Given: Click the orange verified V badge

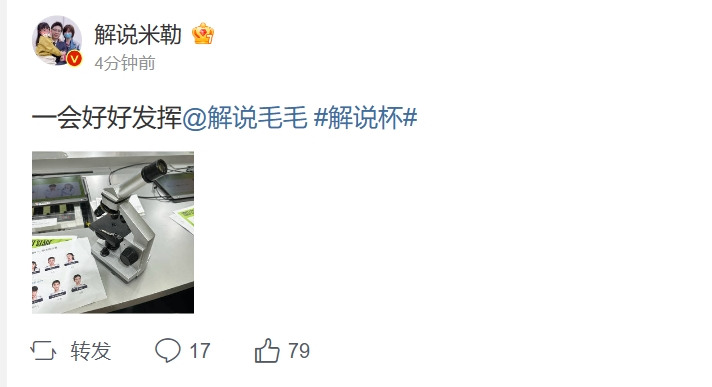Looking at the screenshot, I should tap(74, 59).
